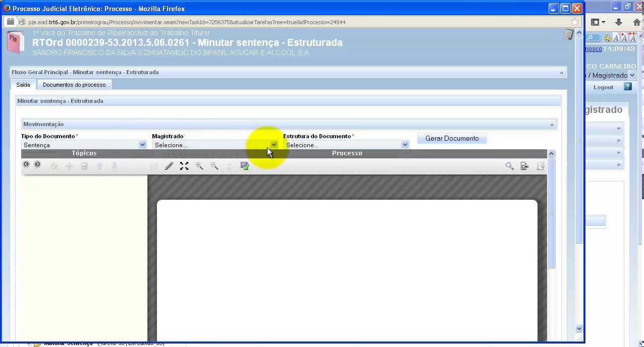Click the next topic arrow icon
The width and height of the screenshot is (644, 347).
(37, 164)
